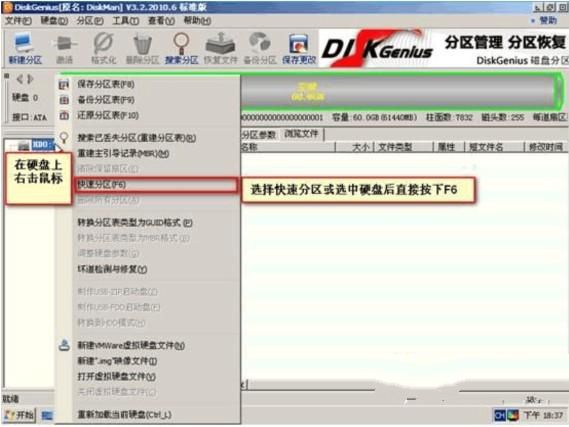
Task: Click the 备份分区 toolbar icon
Action: [260, 48]
